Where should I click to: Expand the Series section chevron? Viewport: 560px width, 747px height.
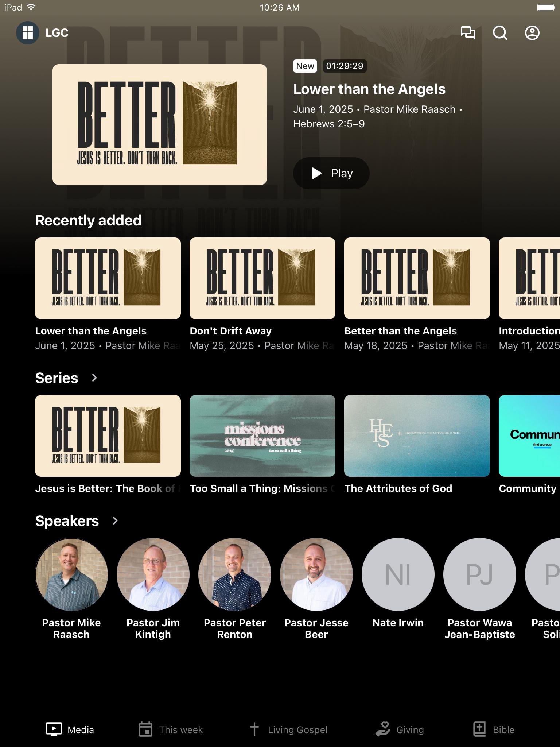pyautogui.click(x=94, y=378)
